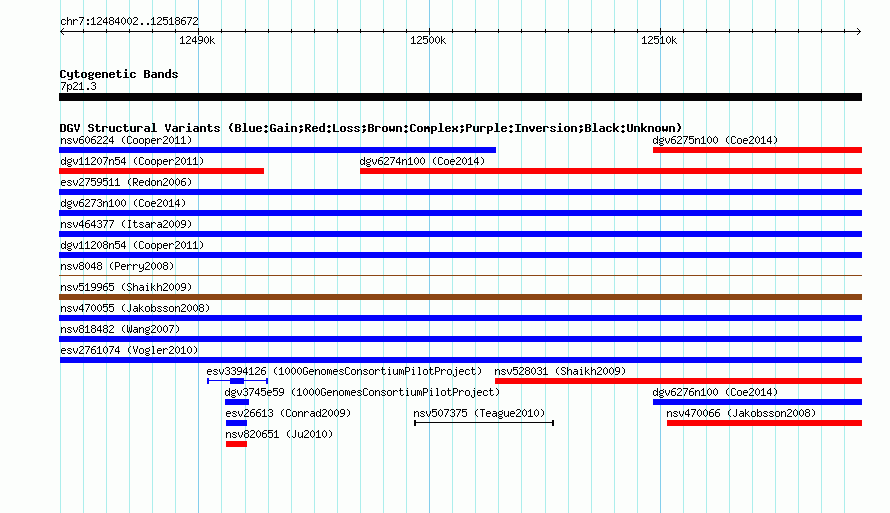Click the esv2759511 (Redon2006) label
Screen dimensions: 890x513
coord(126,182)
